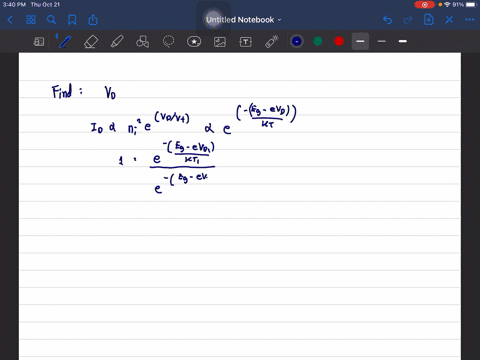The width and height of the screenshot is (480, 360).
Task: Select the thin stroke thickness
Action: click(x=382, y=41)
